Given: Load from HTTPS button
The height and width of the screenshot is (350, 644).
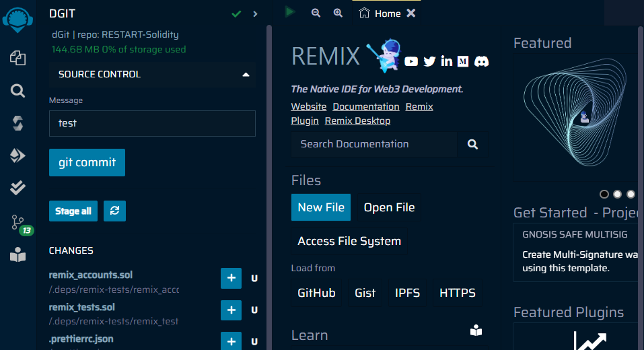Looking at the screenshot, I should [x=458, y=293].
